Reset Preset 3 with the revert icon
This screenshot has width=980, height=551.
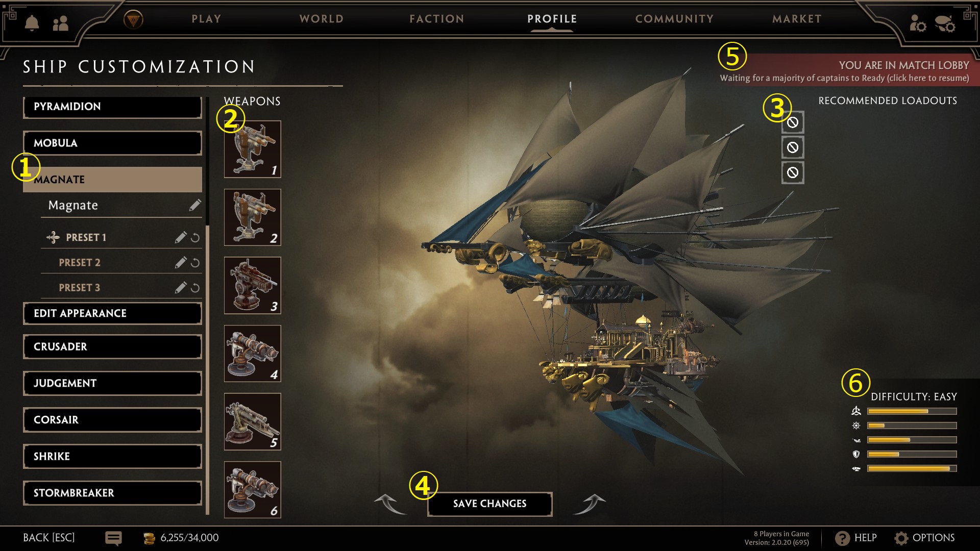(195, 288)
